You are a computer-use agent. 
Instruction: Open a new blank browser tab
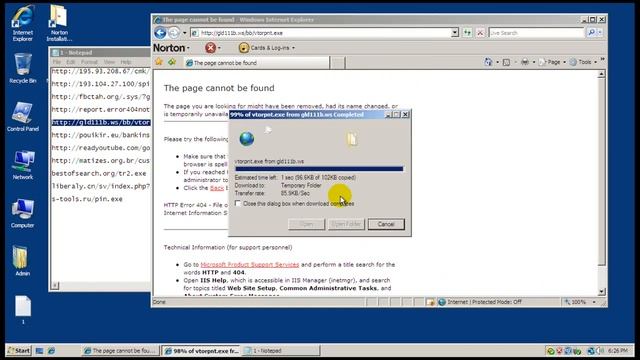pyautogui.click(x=338, y=63)
